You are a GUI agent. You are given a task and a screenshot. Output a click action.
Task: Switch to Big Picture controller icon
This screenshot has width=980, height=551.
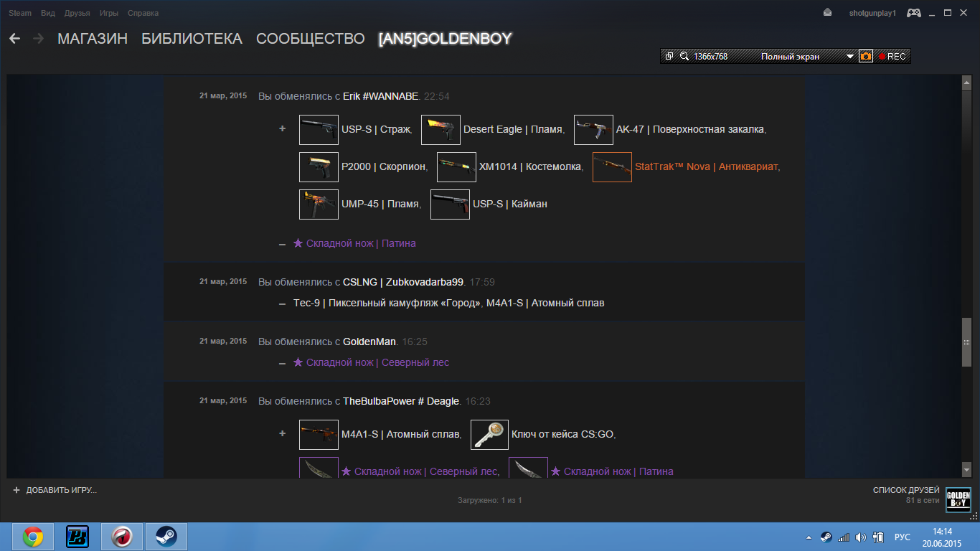click(913, 13)
